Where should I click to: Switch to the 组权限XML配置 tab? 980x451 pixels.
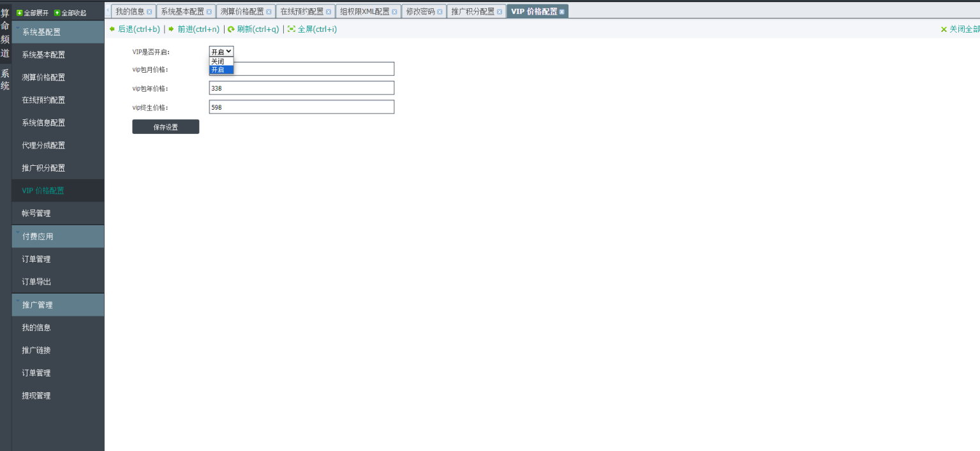(364, 11)
